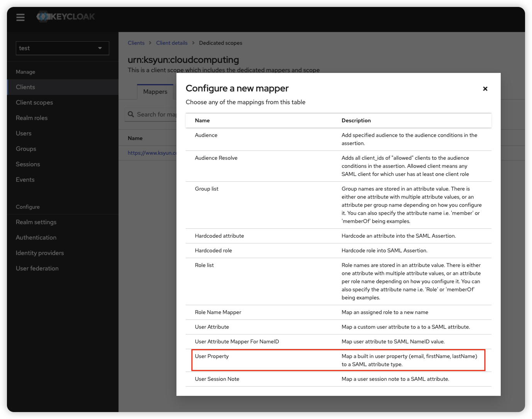Choose the Audience mapper row
The height and width of the screenshot is (419, 532).
tap(206, 135)
